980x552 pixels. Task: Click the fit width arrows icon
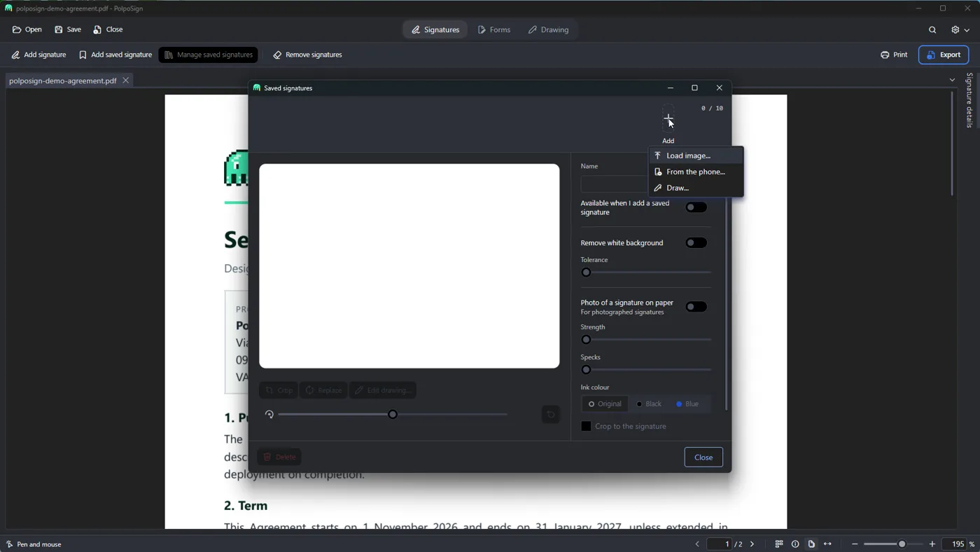pos(828,544)
